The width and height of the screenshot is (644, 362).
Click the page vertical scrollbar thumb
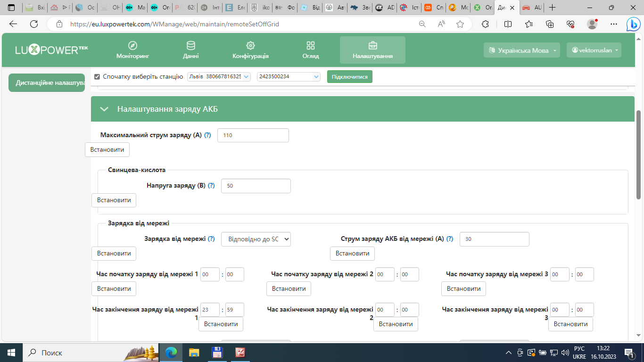(639, 155)
